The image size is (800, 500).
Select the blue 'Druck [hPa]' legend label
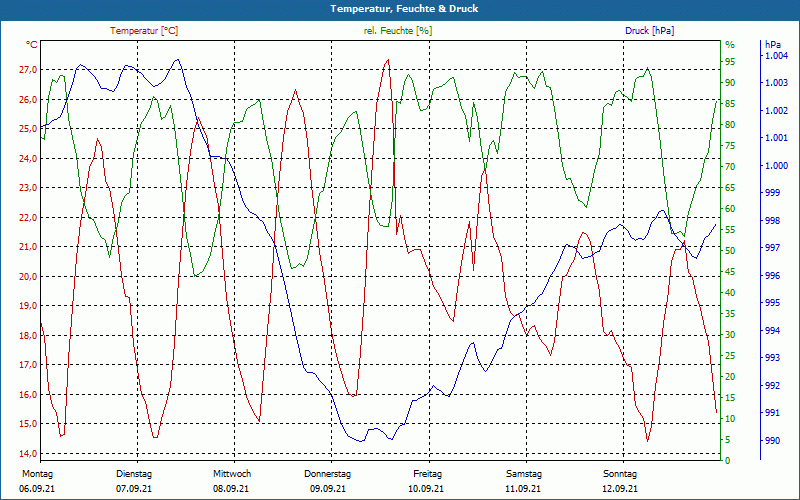point(649,31)
